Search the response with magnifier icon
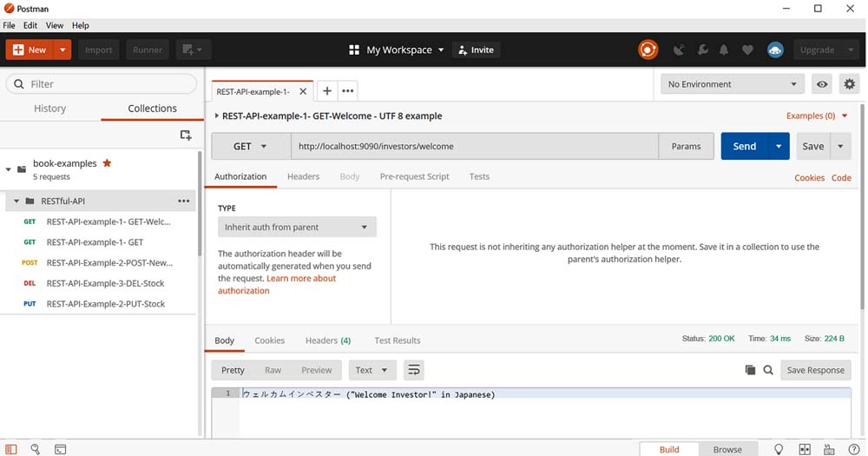The width and height of the screenshot is (868, 456). pos(768,370)
